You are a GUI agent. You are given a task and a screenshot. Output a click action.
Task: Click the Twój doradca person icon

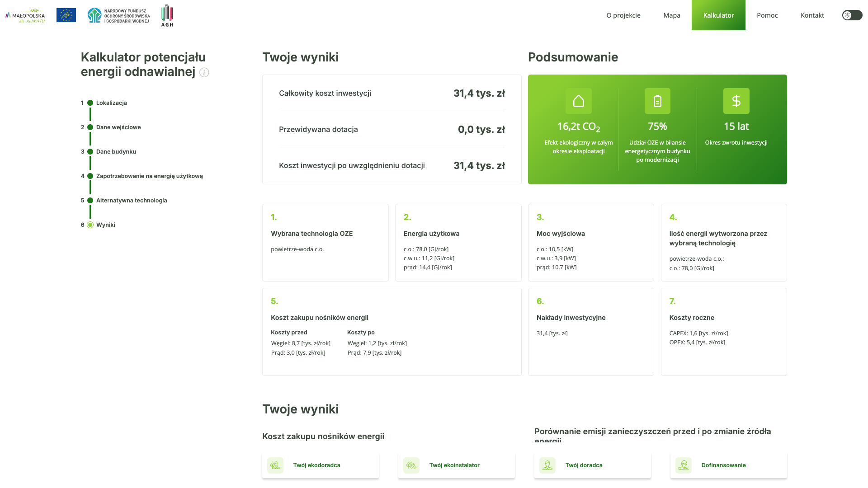click(x=547, y=465)
